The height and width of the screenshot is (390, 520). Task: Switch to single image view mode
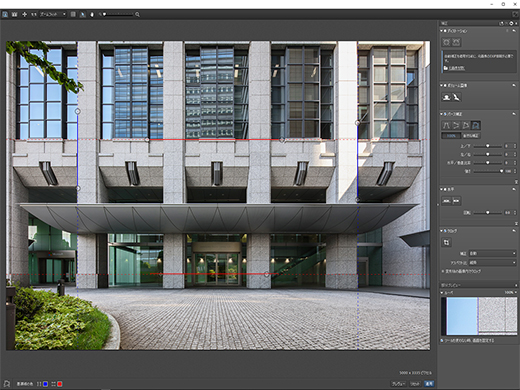click(x=5, y=14)
